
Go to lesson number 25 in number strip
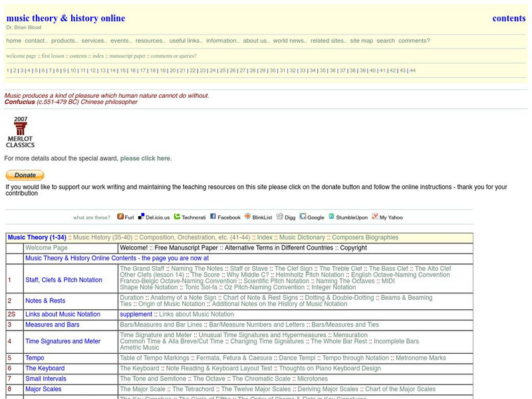coord(223,70)
